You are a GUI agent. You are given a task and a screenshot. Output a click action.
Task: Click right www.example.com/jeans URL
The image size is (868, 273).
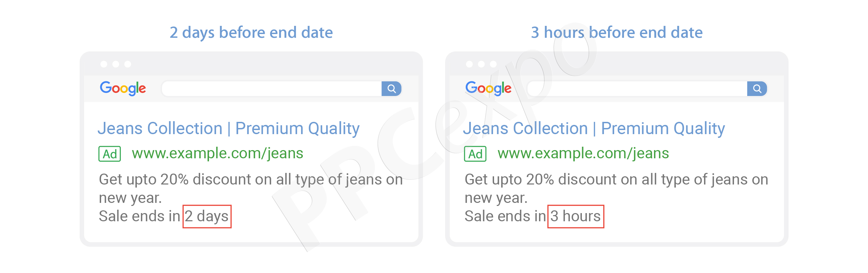[x=583, y=154]
